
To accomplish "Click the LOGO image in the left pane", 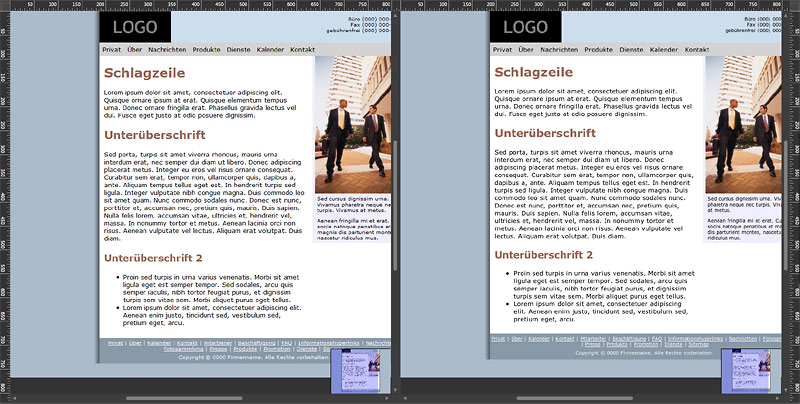I will click(x=134, y=27).
